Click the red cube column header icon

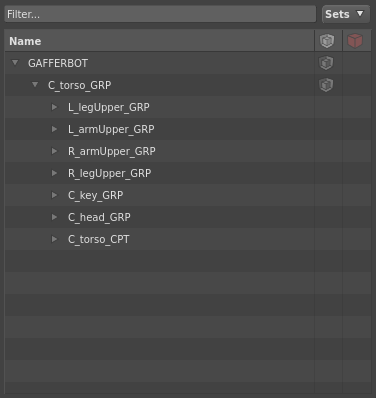(x=355, y=41)
